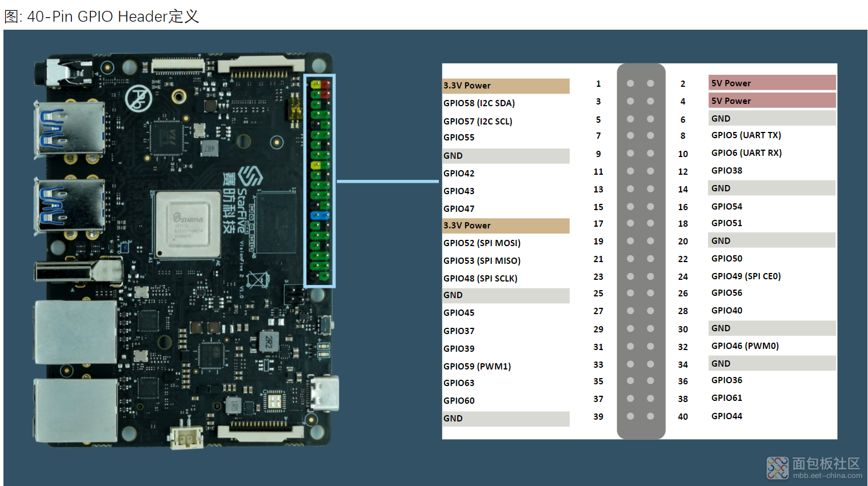
Task: Select the GPIO55 label
Action: click(x=459, y=138)
